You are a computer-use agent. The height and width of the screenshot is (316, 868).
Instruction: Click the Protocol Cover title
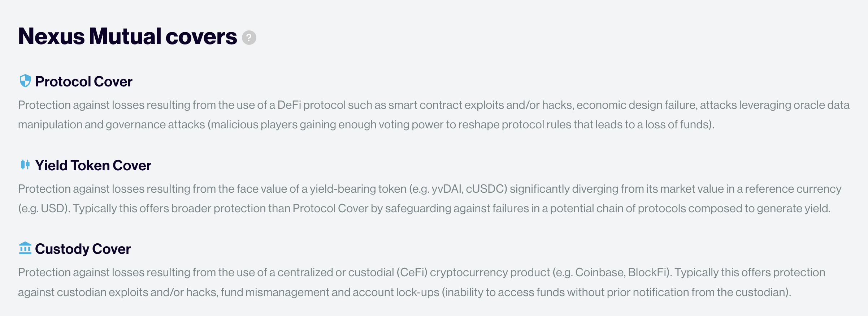tap(83, 82)
